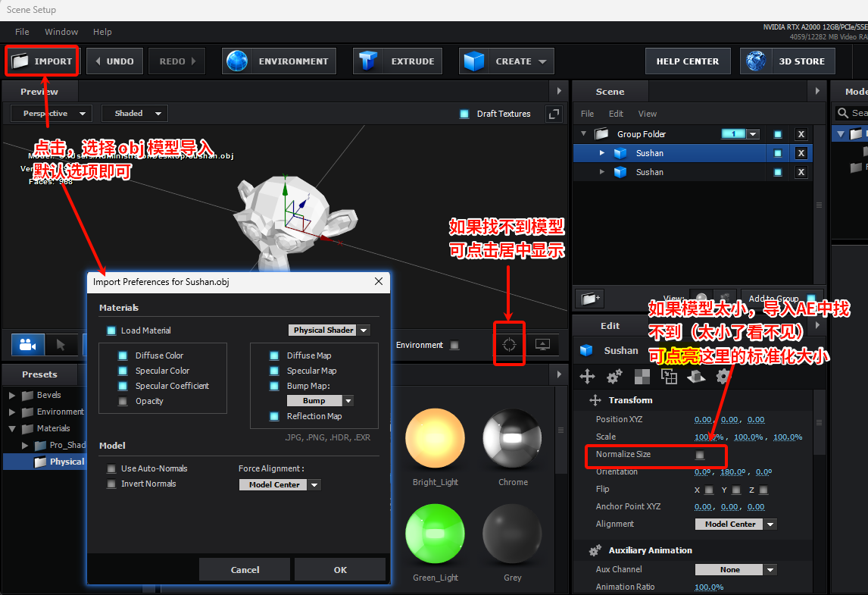Open the Window menu
Viewport: 868px width, 595px height.
pos(61,32)
